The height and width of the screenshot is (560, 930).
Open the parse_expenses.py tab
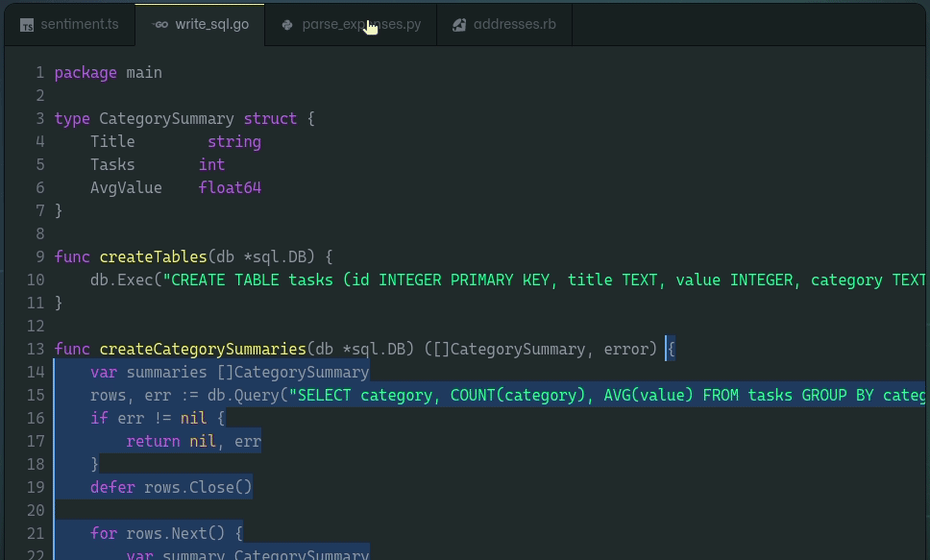[x=351, y=24]
